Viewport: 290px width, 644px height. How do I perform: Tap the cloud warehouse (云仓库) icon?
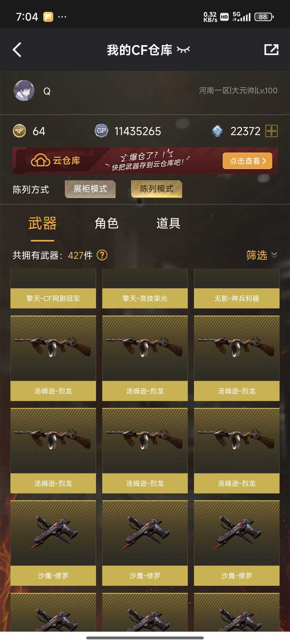(x=40, y=160)
